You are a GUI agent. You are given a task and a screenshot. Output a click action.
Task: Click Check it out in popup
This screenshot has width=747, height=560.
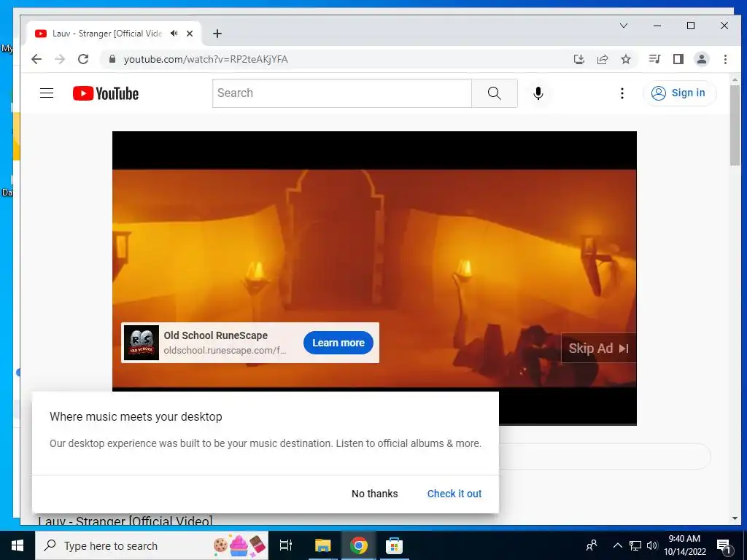(x=454, y=494)
